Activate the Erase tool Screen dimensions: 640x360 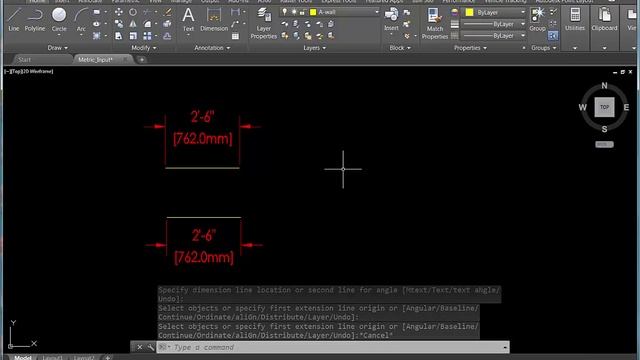167,12
